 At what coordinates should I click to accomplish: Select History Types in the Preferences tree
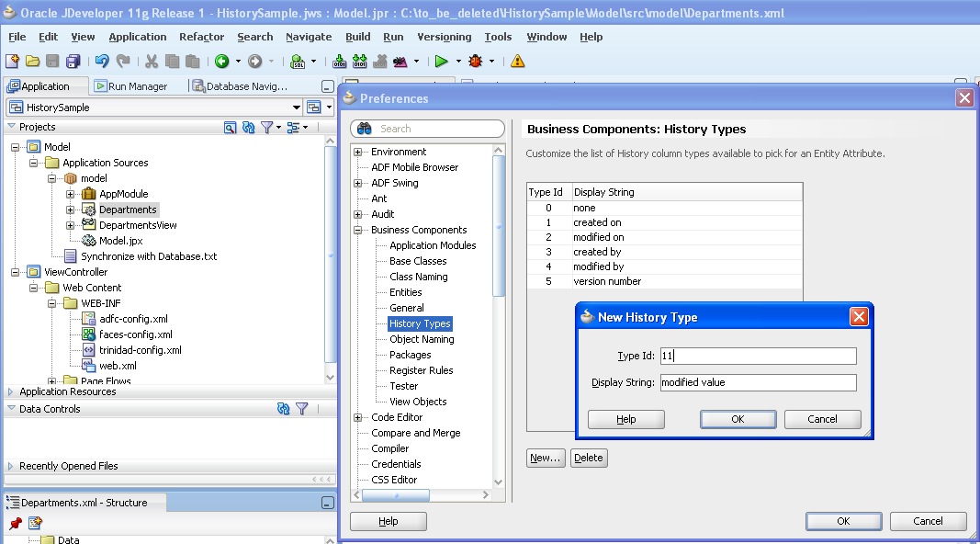click(x=420, y=323)
